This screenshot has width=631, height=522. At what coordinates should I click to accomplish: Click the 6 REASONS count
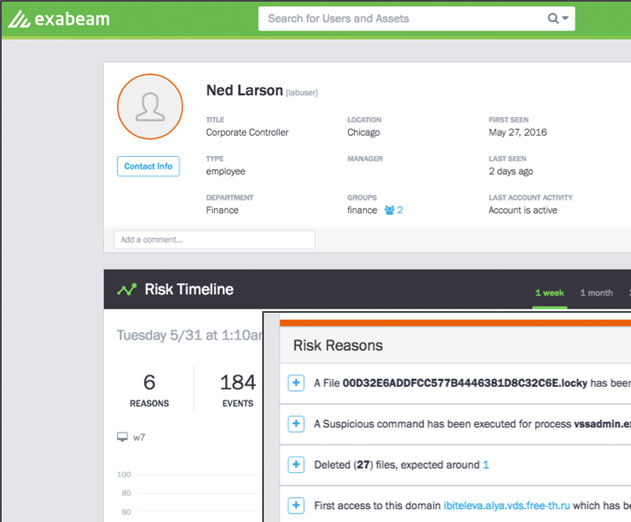click(149, 390)
